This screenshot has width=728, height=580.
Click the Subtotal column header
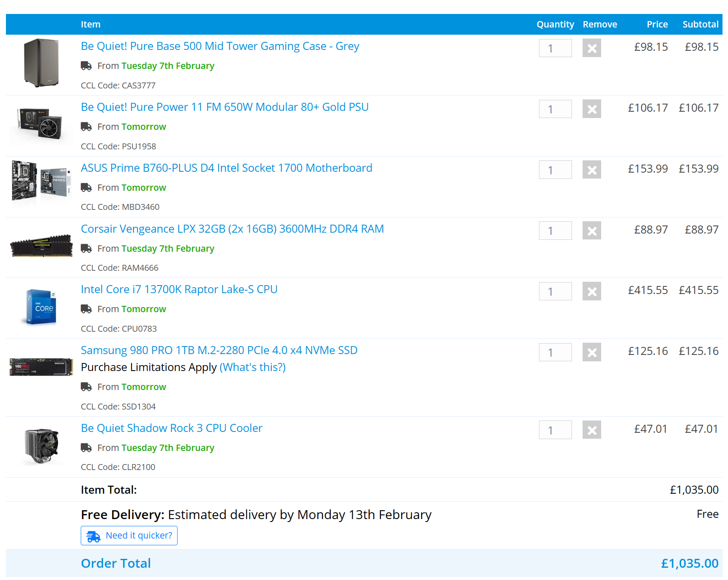click(701, 25)
